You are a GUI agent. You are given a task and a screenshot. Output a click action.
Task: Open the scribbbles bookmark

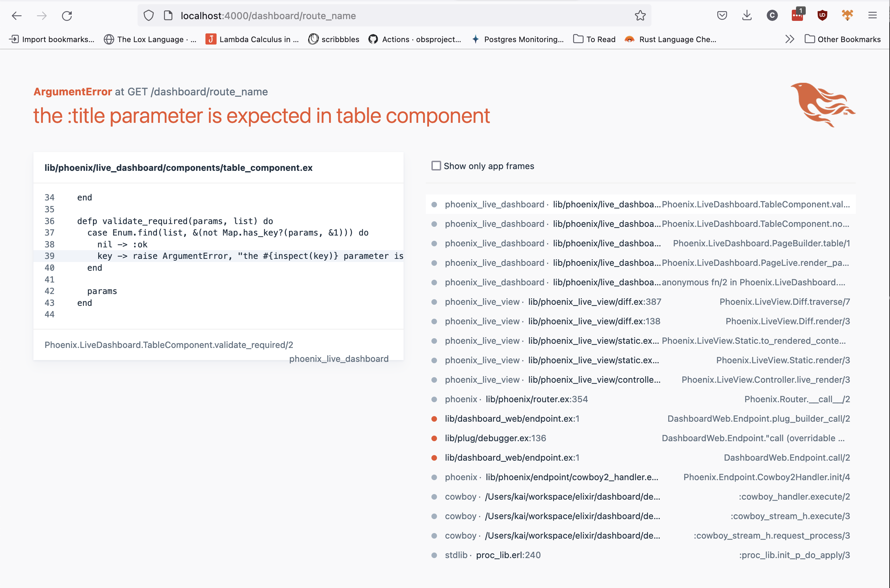[333, 39]
